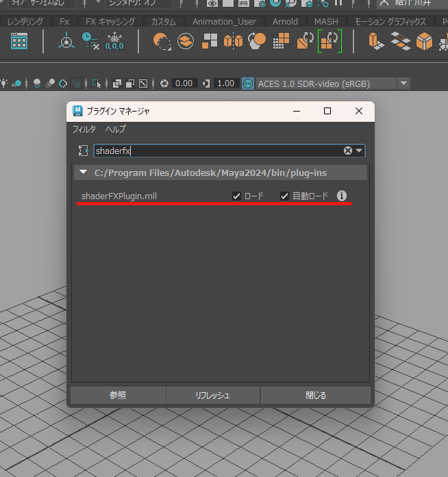Maximize the プラグイン マネージャ window
This screenshot has height=477, width=448.
pyautogui.click(x=327, y=111)
